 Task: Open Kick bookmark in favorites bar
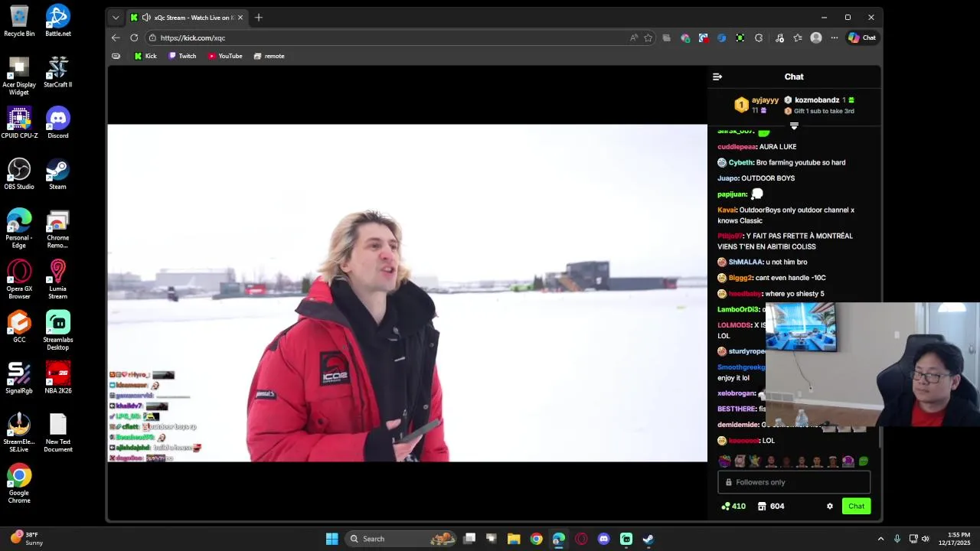pyautogui.click(x=145, y=56)
